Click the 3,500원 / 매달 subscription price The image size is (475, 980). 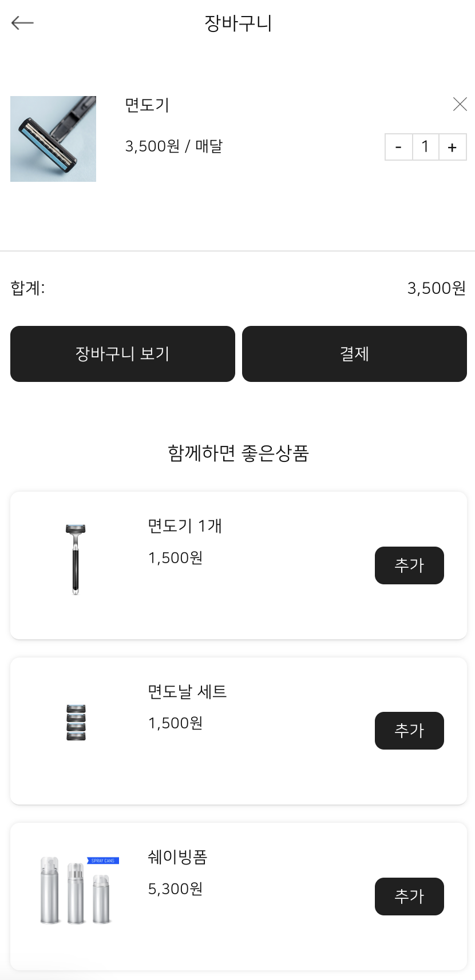point(173,146)
